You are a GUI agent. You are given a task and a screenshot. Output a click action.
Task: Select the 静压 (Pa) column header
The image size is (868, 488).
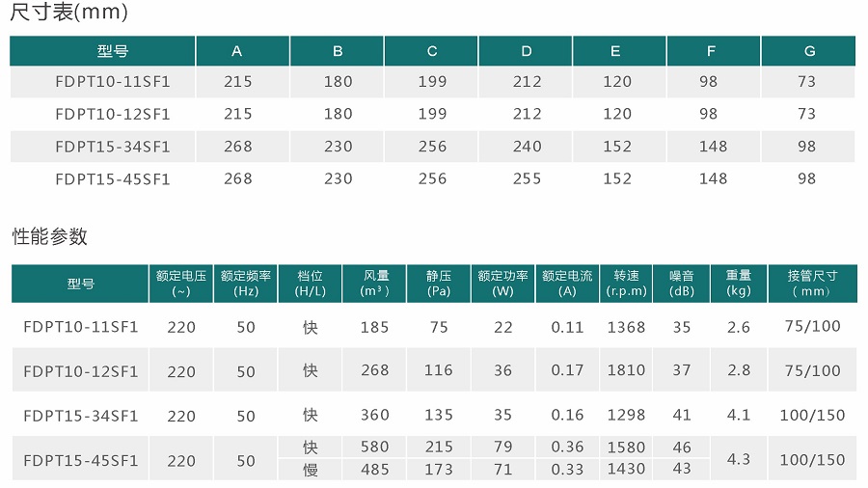point(439,283)
